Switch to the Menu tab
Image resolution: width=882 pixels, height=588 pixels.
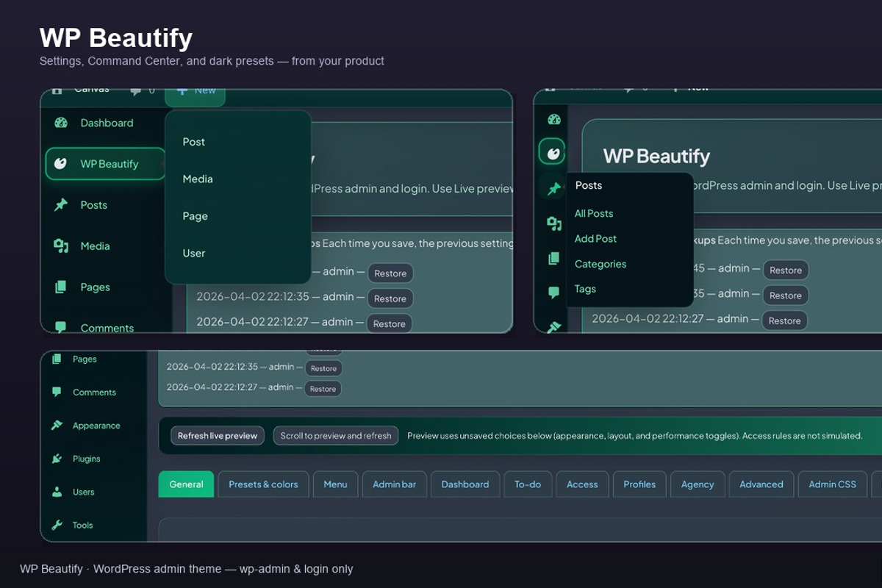point(335,484)
